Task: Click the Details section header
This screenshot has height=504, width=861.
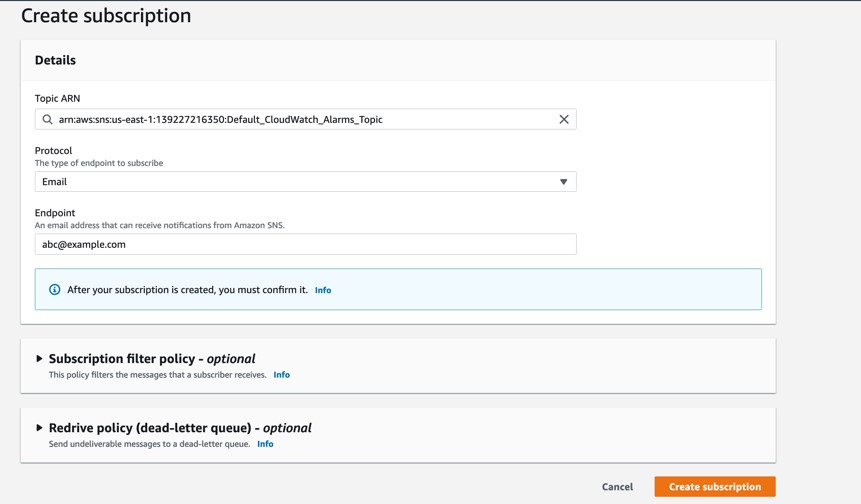Action: pos(55,60)
